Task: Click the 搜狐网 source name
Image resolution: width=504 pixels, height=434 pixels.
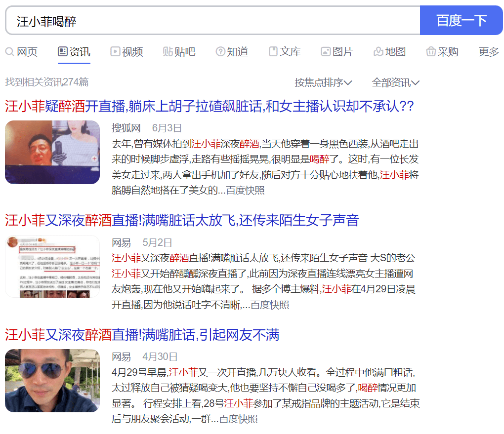Action: pos(126,128)
